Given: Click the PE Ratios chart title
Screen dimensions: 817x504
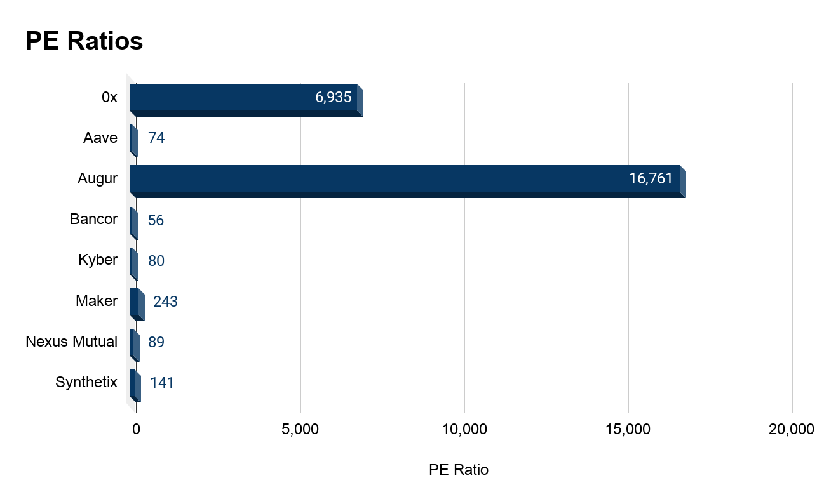Looking at the screenshot, I should [84, 41].
